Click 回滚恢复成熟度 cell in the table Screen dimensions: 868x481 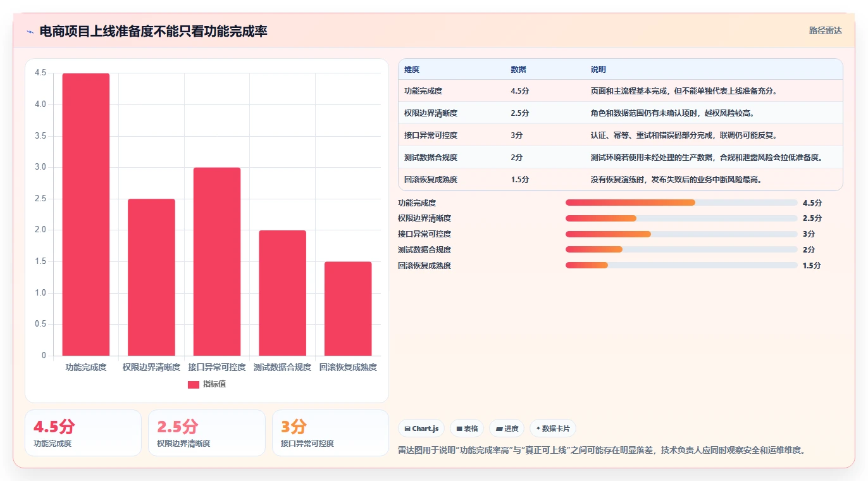pos(431,180)
